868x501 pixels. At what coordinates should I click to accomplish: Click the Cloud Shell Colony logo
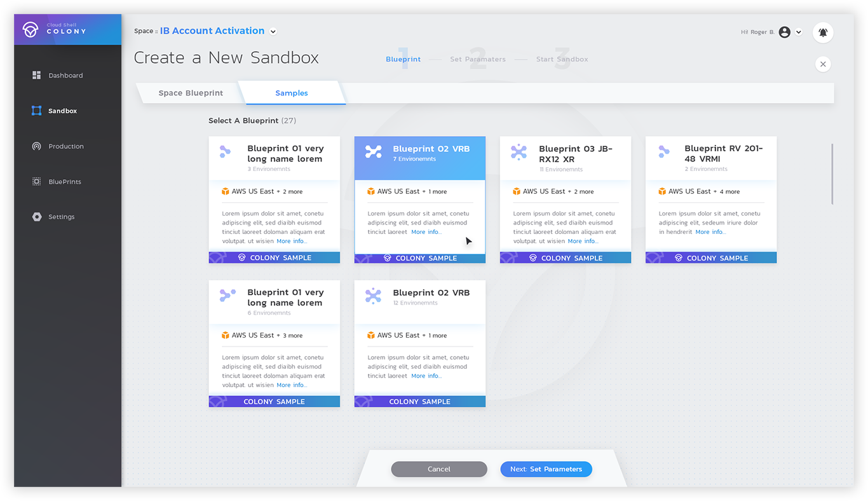click(31, 30)
